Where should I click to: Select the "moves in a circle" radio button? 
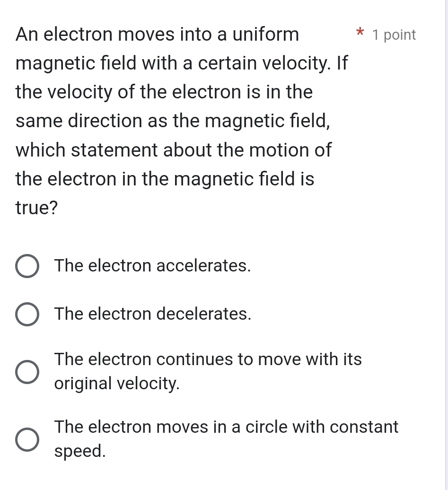[27, 439]
